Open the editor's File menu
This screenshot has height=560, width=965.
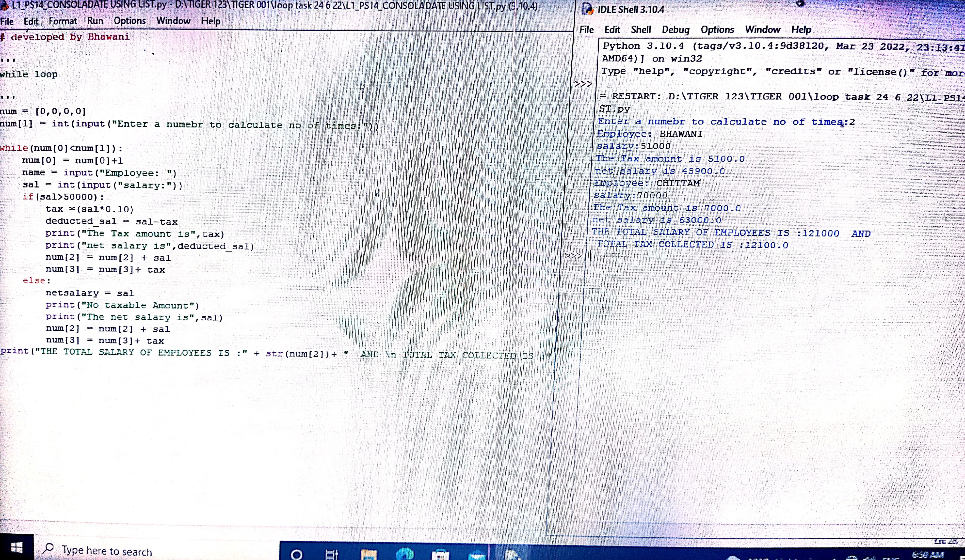pos(7,21)
